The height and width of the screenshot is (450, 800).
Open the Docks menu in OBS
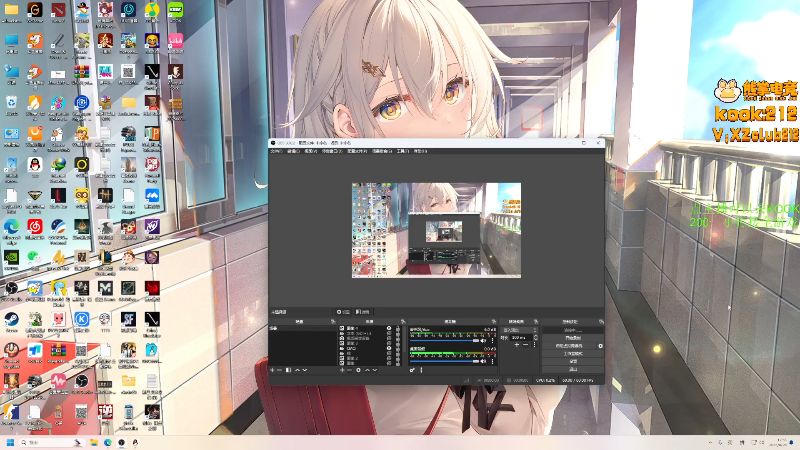click(332, 151)
